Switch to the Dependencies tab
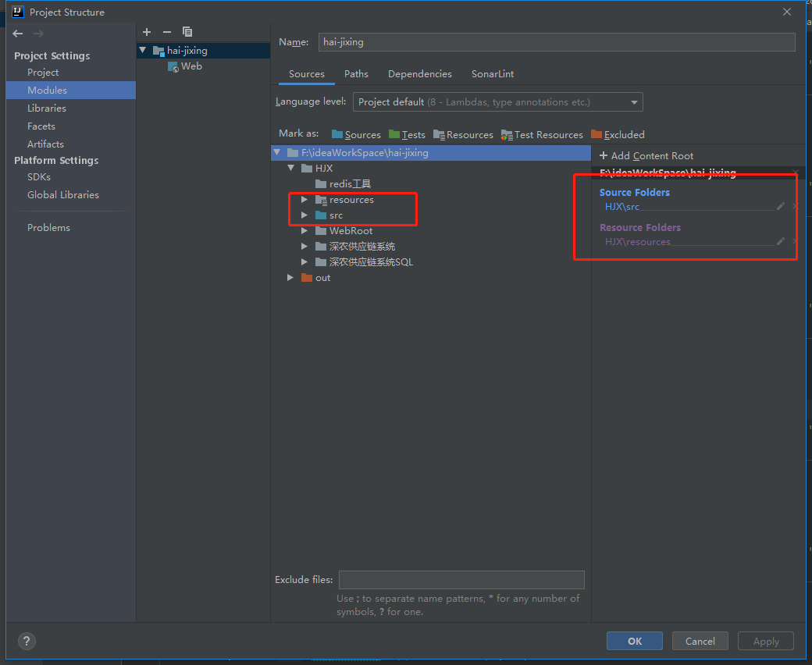 [x=420, y=74]
